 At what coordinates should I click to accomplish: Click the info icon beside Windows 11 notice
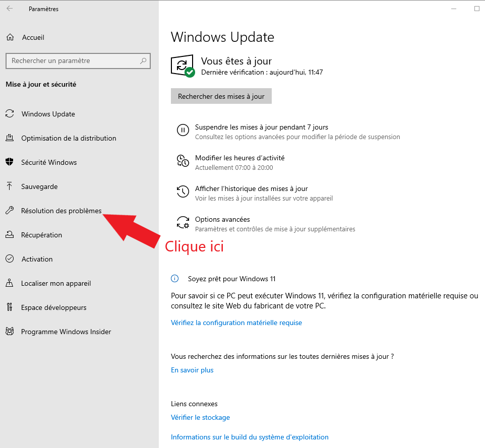[x=175, y=279]
